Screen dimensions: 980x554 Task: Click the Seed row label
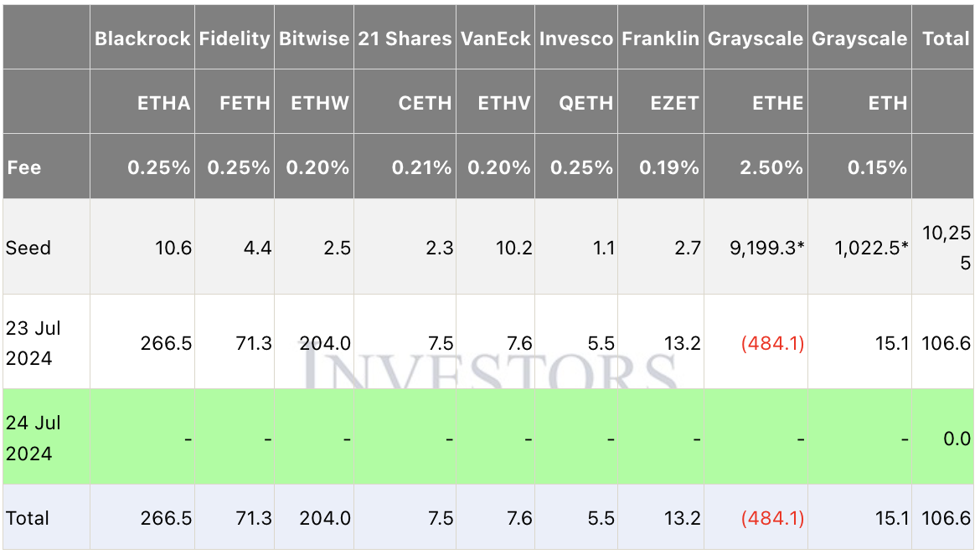pyautogui.click(x=28, y=248)
